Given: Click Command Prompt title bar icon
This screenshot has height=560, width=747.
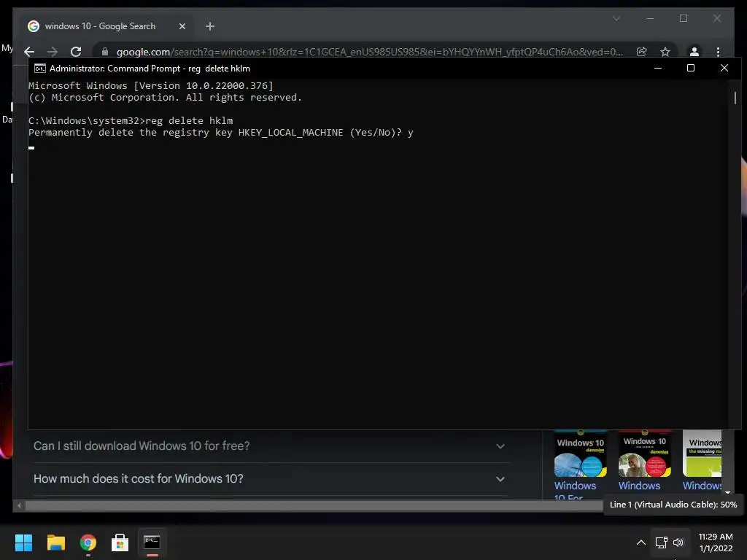Looking at the screenshot, I should click(x=40, y=69).
